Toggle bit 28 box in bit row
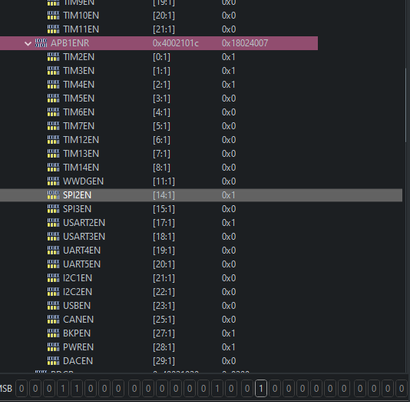The height and width of the screenshot is (402, 410). click(63, 388)
